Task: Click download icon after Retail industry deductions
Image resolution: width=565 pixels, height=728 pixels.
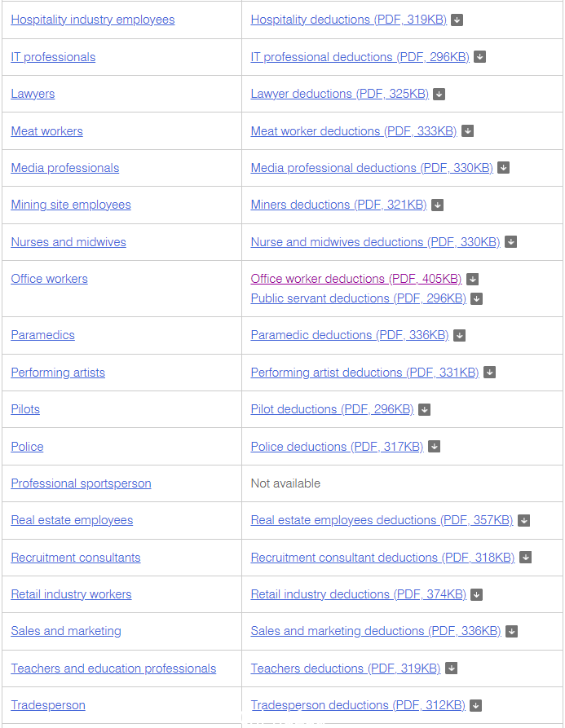Action: coord(476,595)
